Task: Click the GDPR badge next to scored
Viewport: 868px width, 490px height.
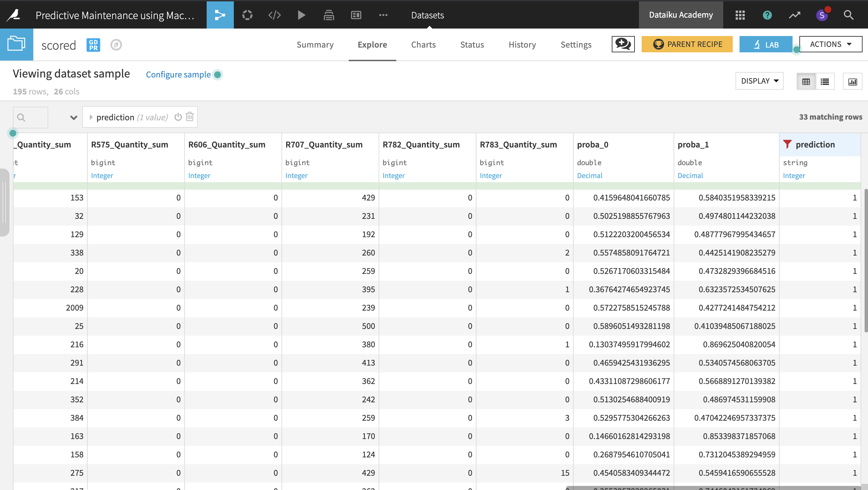Action: click(x=93, y=45)
